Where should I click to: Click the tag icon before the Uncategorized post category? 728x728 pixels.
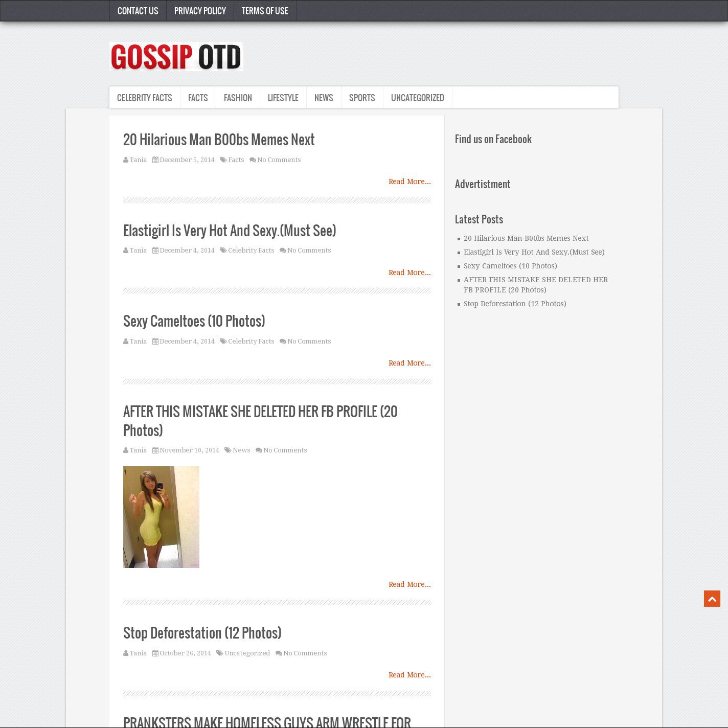[220, 653]
